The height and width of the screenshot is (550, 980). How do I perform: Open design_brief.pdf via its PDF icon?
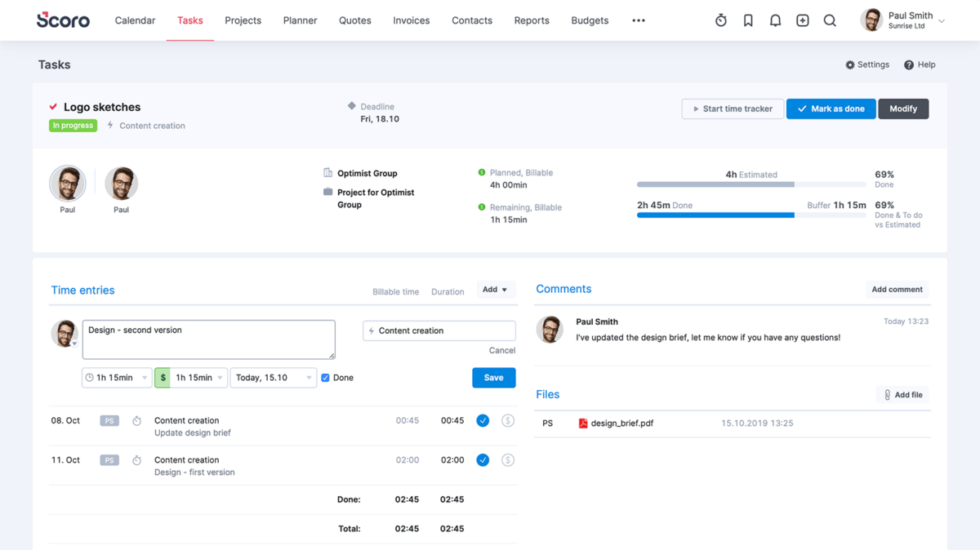coord(583,423)
